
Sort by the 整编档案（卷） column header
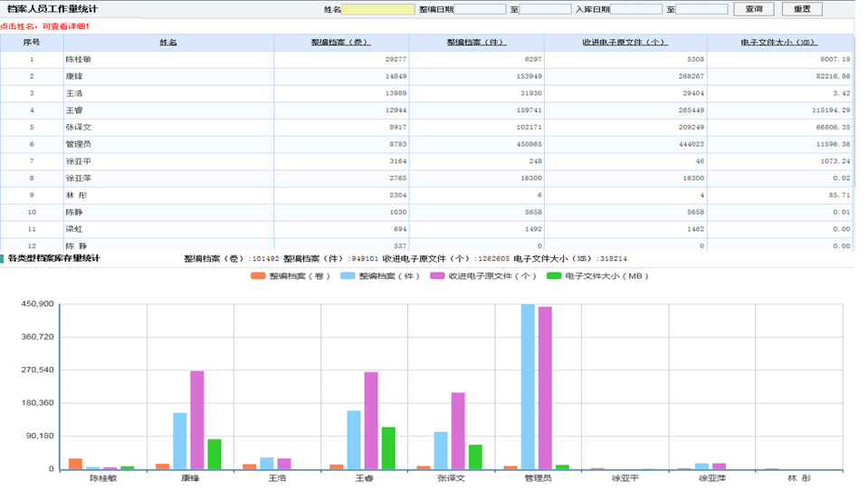(340, 43)
